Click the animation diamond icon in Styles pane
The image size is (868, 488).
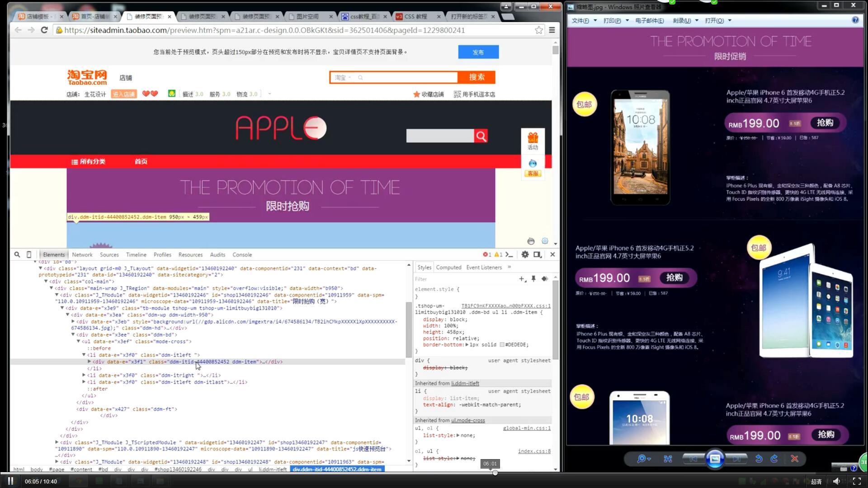(x=545, y=279)
